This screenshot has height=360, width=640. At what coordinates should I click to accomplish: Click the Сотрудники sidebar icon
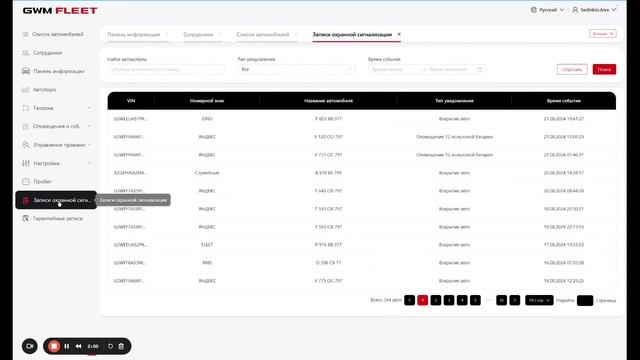(x=26, y=53)
